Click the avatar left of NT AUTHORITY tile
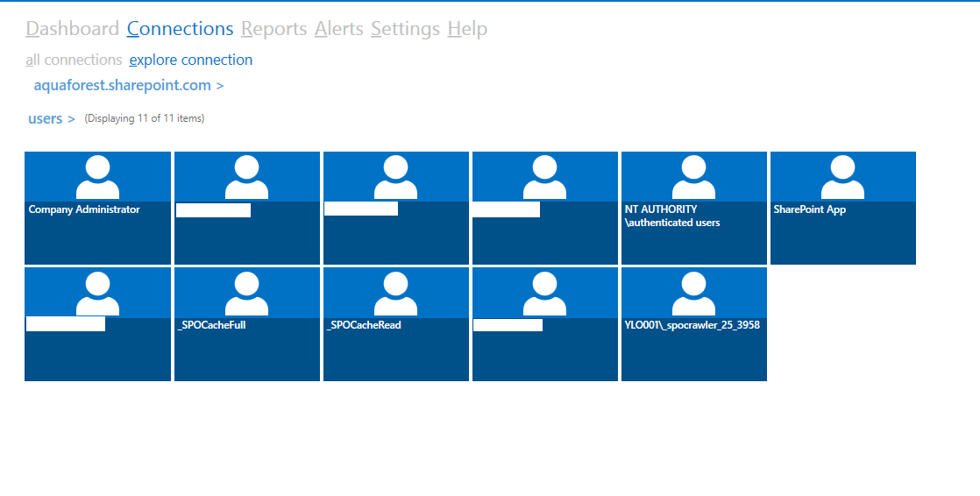 click(544, 177)
